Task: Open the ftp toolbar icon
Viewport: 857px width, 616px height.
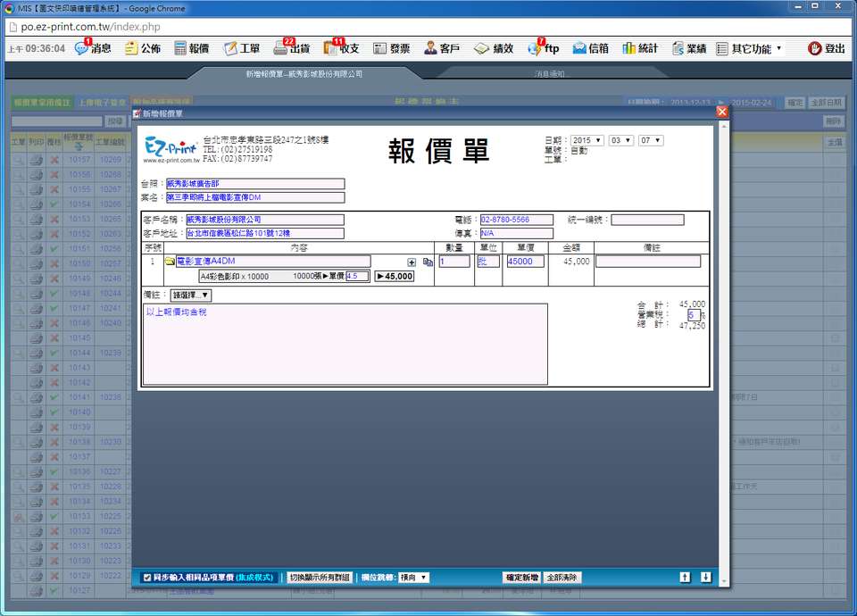Action: click(x=543, y=48)
